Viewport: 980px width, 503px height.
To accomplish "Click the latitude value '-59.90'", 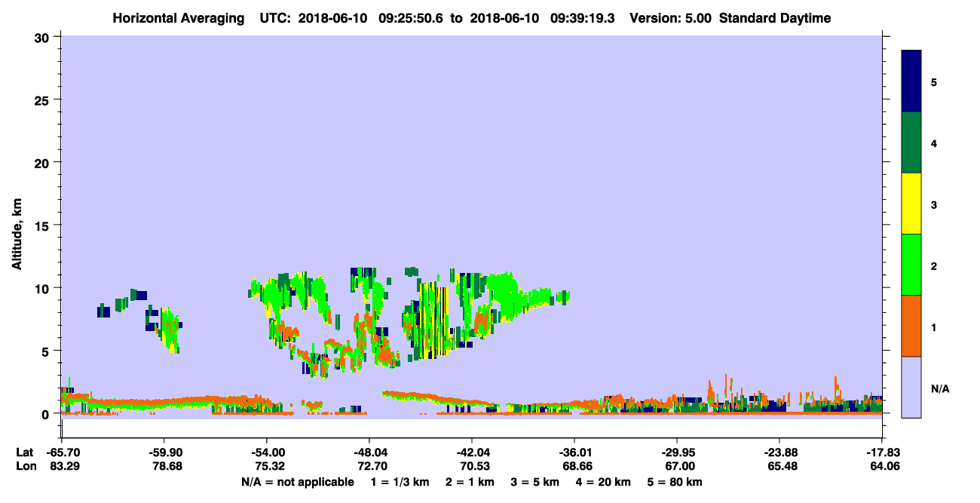I will point(164,452).
